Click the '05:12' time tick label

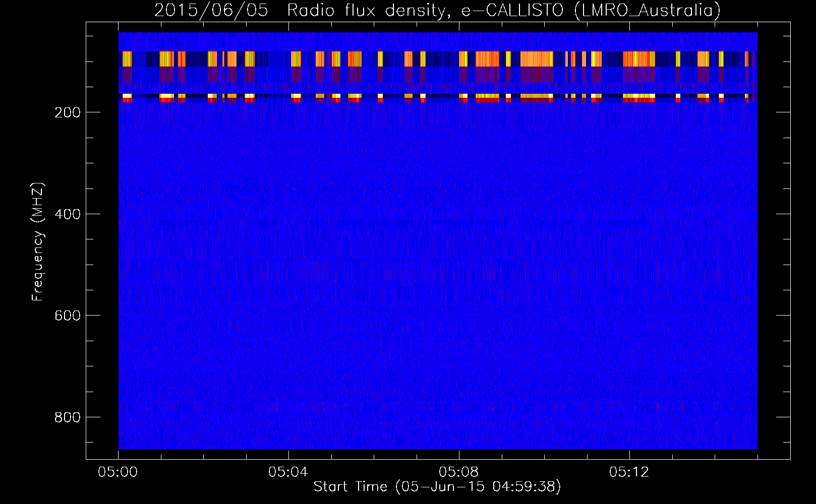point(629,472)
